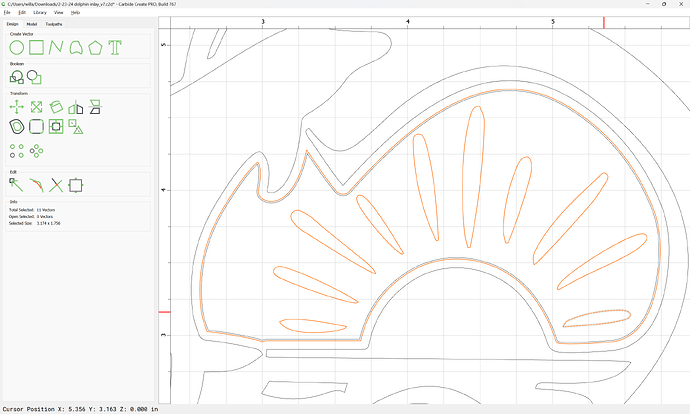Select the Move transform tool
This screenshot has width=690, height=414.
[17, 107]
